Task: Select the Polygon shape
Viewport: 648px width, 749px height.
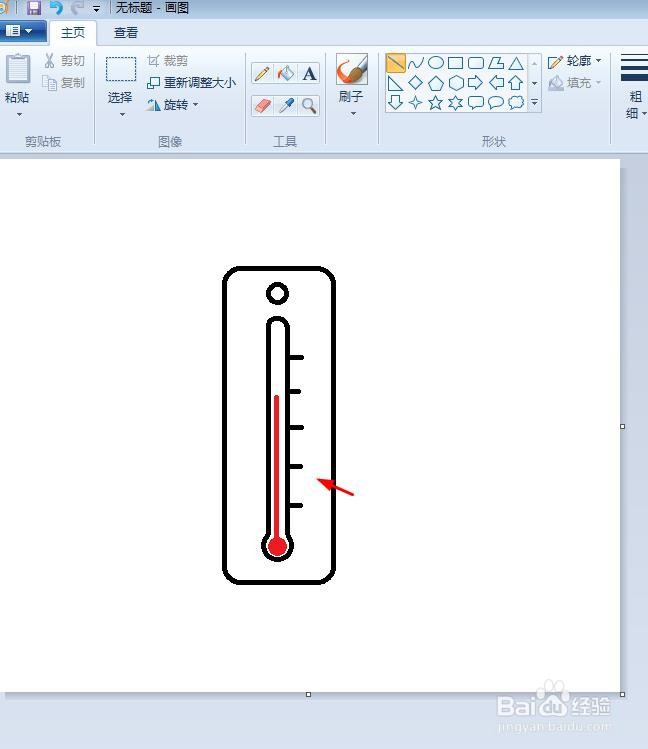Action: 496,63
